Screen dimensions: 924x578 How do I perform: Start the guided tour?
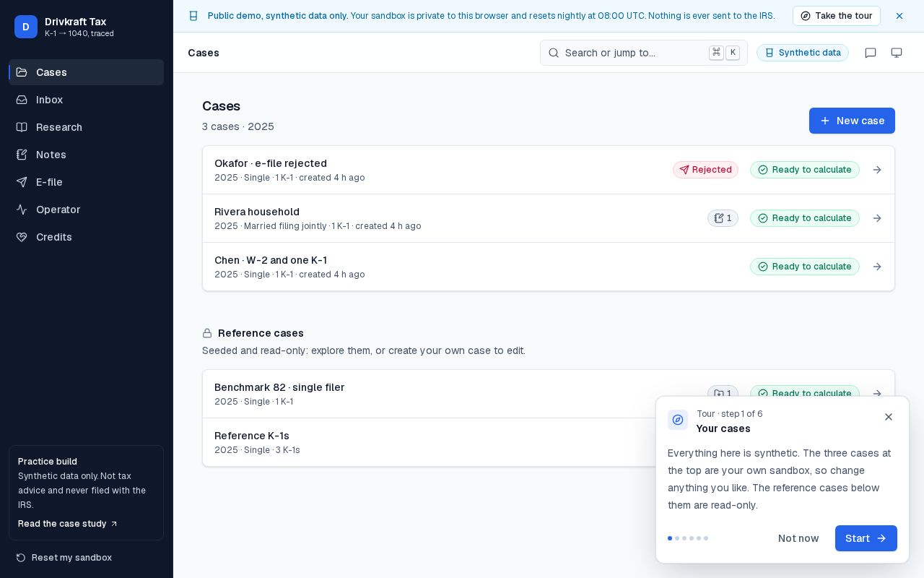(866, 538)
